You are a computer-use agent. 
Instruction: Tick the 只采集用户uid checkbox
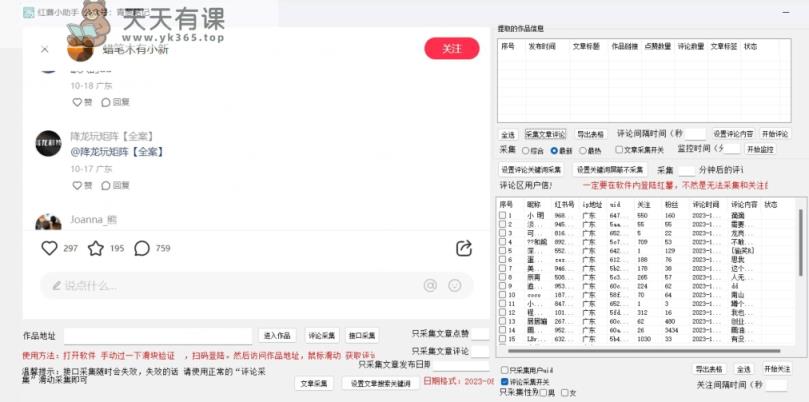[505, 370]
